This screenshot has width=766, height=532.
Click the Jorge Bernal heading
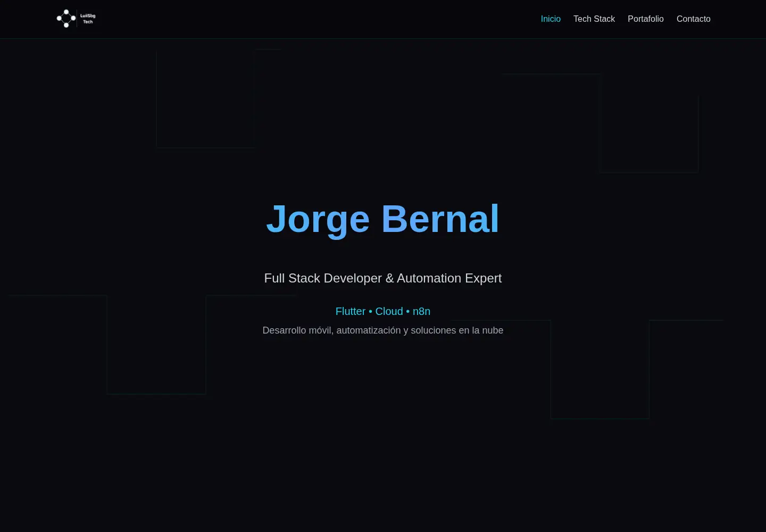(x=383, y=219)
